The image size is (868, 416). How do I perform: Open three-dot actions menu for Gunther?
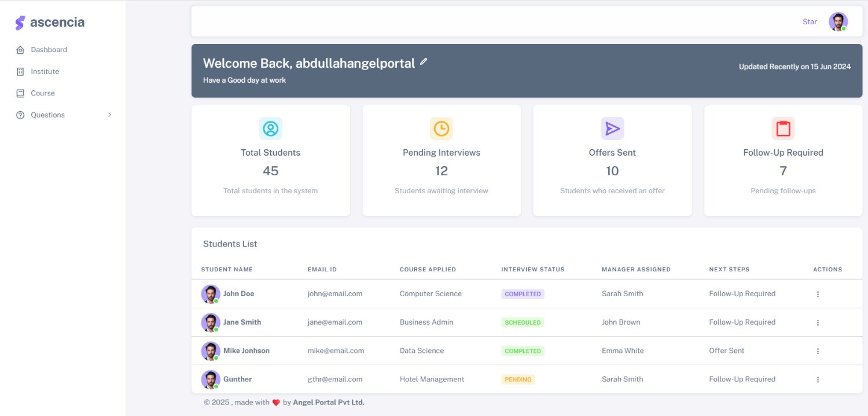[818, 380]
